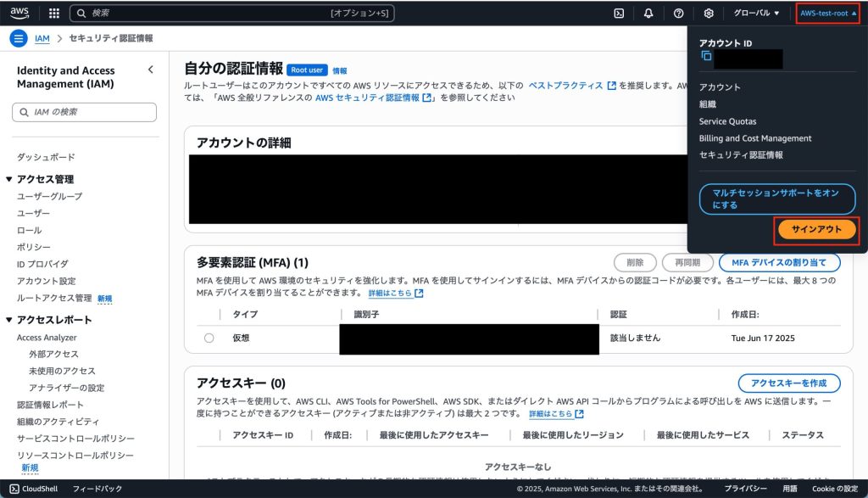868x498 pixels.
Task: Toggle the blue hamburger navigation button
Action: [x=19, y=38]
